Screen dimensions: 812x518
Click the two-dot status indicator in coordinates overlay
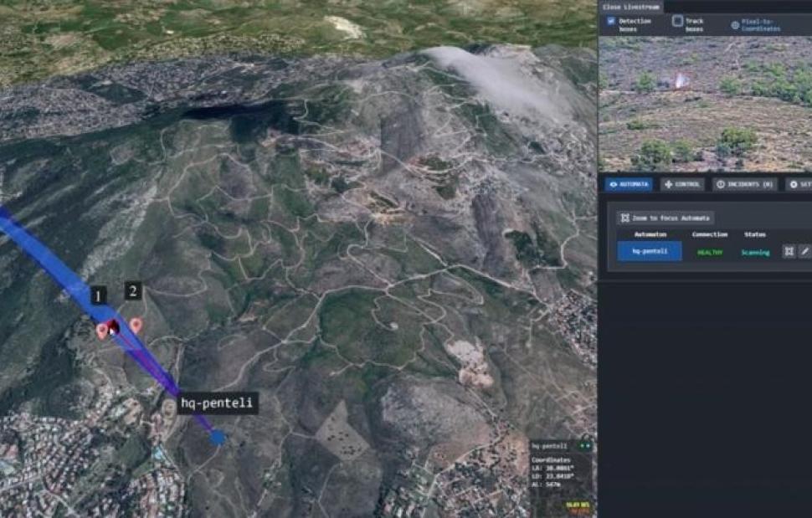click(x=585, y=445)
